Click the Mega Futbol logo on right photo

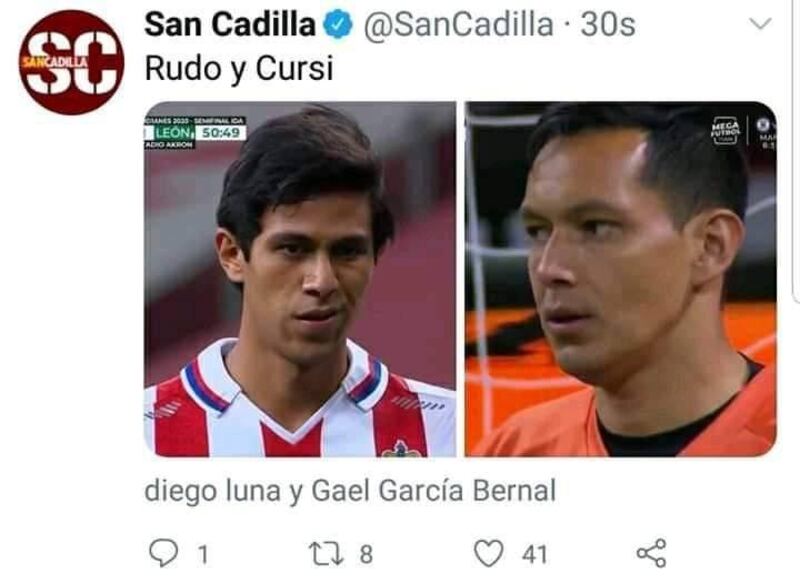(725, 131)
